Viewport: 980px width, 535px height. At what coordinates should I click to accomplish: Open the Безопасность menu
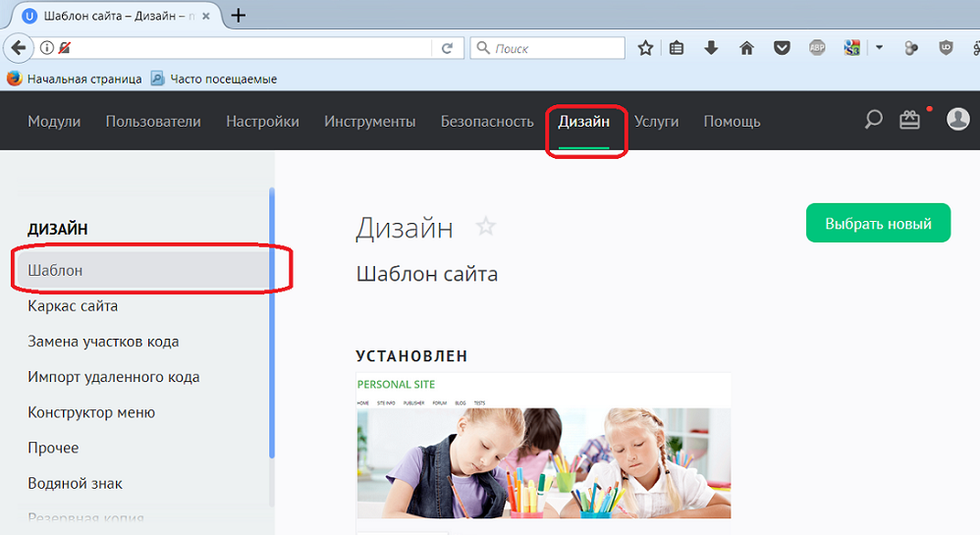tap(487, 122)
